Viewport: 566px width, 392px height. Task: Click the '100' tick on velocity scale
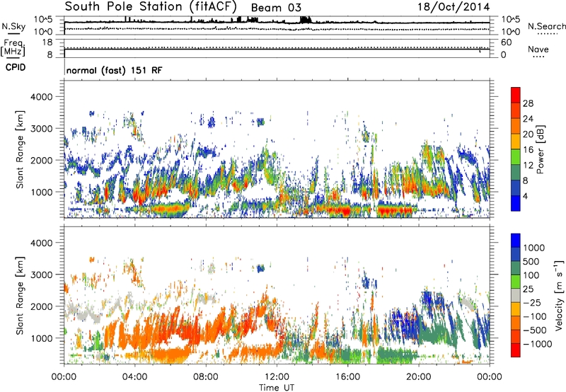pyautogui.click(x=531, y=275)
